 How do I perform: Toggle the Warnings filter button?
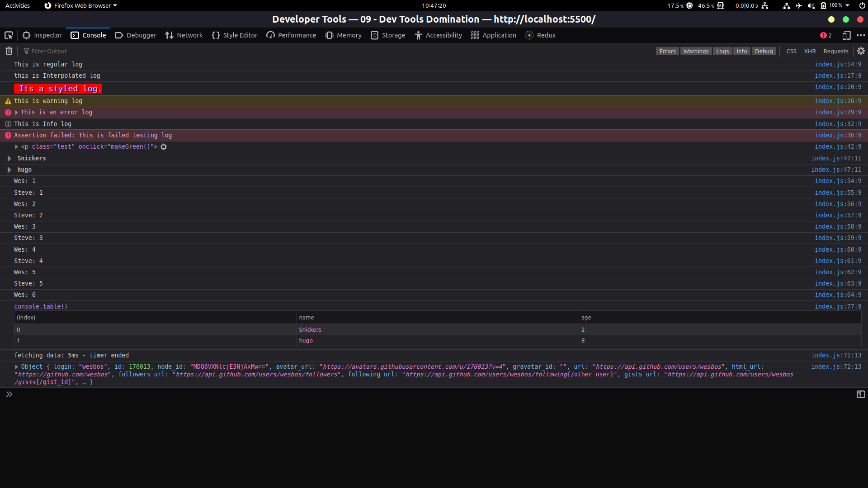(696, 51)
